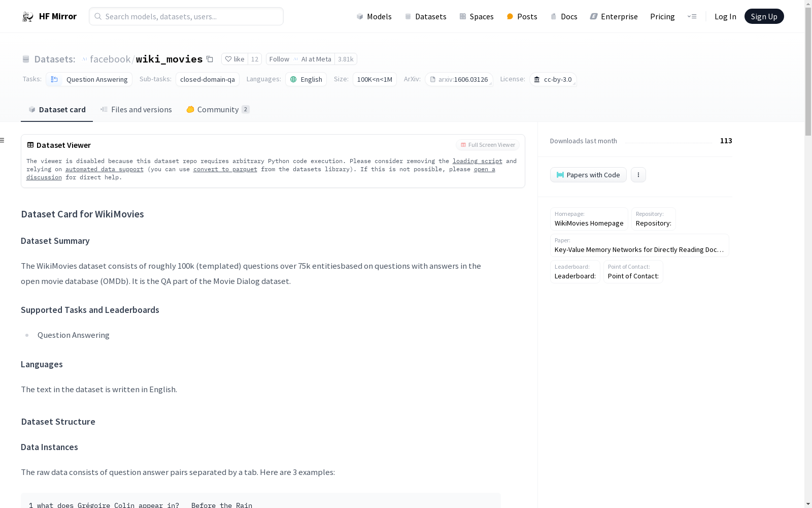This screenshot has height=508, width=812.
Task: Click the cc-by-3.0 license tag
Action: pos(553,79)
